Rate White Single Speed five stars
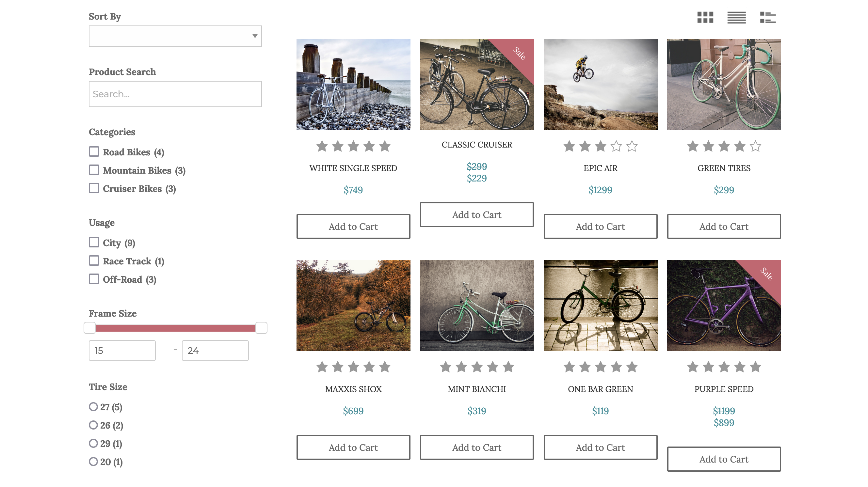 coord(384,146)
